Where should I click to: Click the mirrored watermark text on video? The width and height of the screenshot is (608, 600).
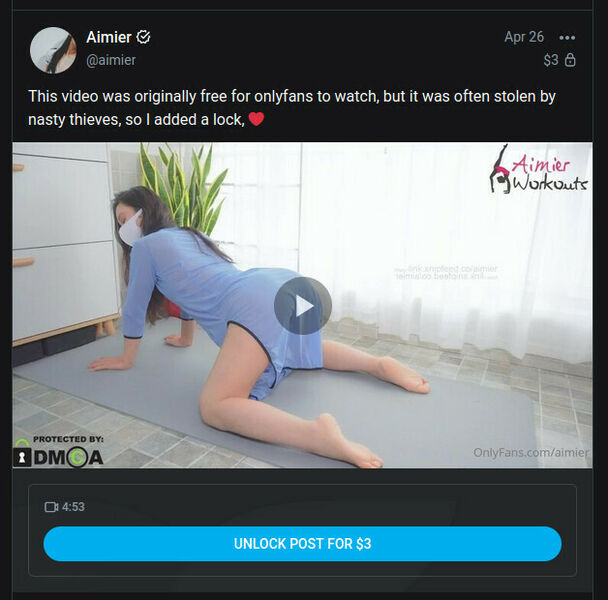click(446, 273)
